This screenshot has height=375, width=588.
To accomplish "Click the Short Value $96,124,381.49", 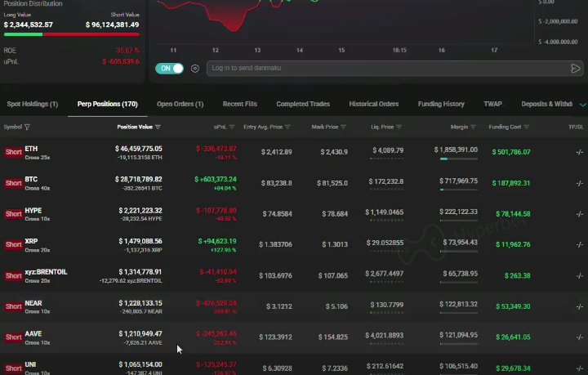I will click(x=112, y=25).
